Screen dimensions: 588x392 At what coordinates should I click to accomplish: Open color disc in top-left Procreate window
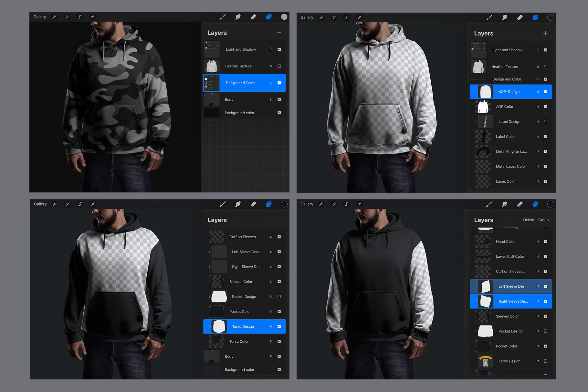point(284,17)
